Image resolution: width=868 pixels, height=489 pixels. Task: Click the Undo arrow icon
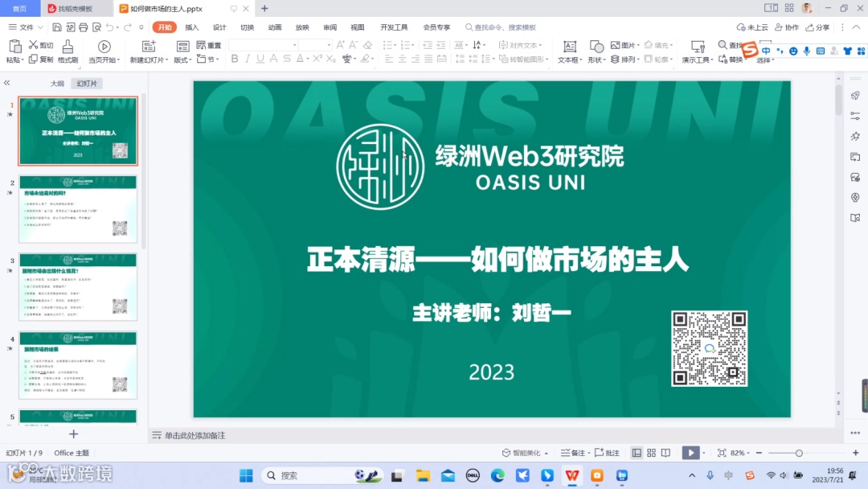(109, 27)
